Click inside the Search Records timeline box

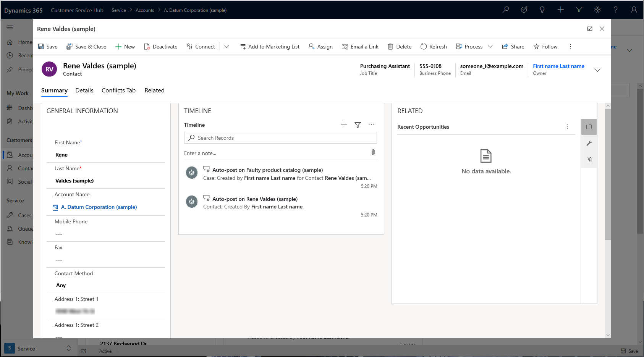[280, 137]
